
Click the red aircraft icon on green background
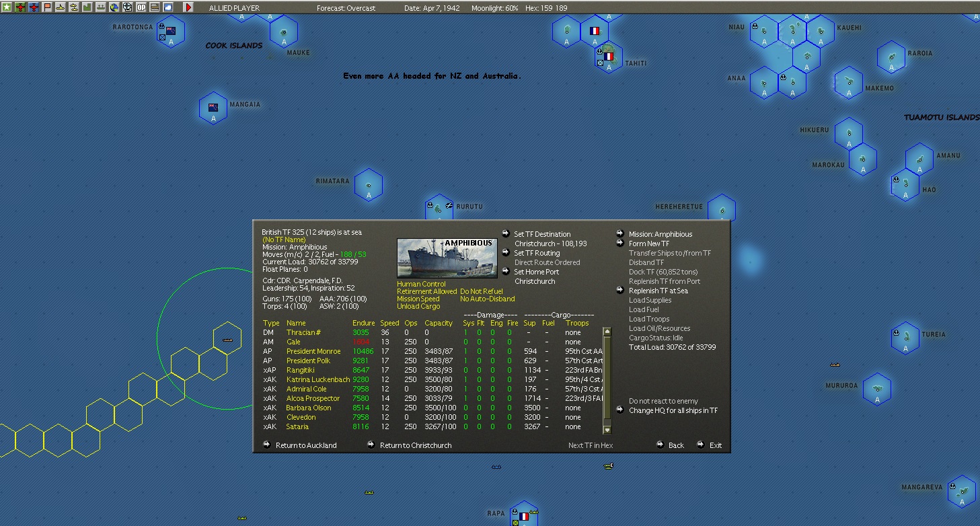pyautogui.click(x=20, y=7)
